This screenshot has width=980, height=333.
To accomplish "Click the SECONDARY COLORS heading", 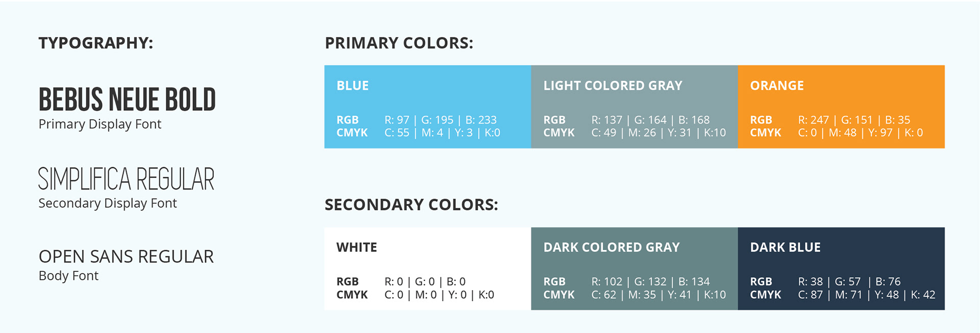I will (411, 205).
